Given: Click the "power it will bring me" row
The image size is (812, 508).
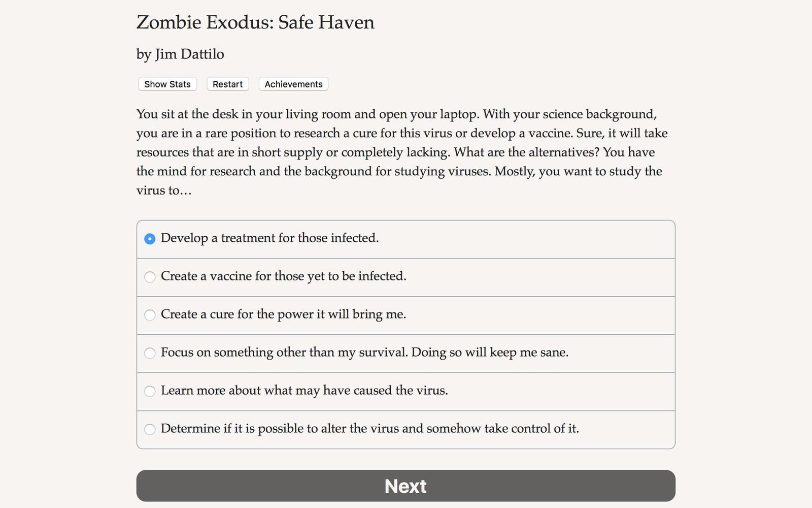Looking at the screenshot, I should (x=283, y=314).
